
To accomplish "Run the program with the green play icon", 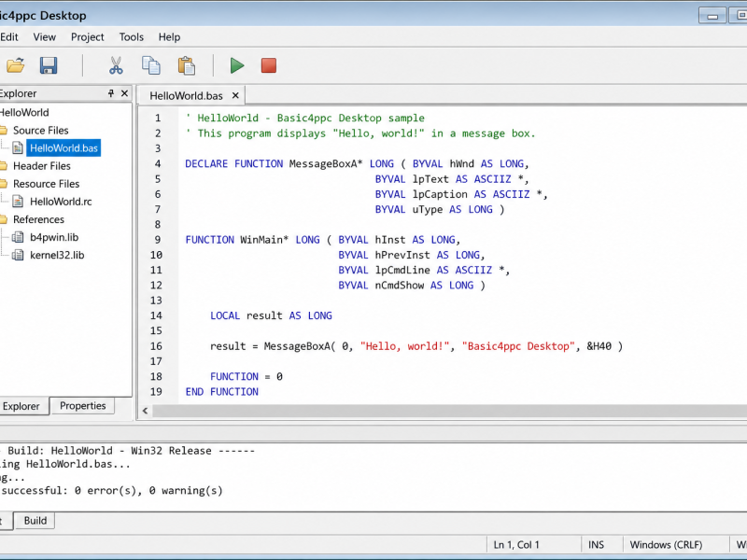I will click(x=237, y=65).
